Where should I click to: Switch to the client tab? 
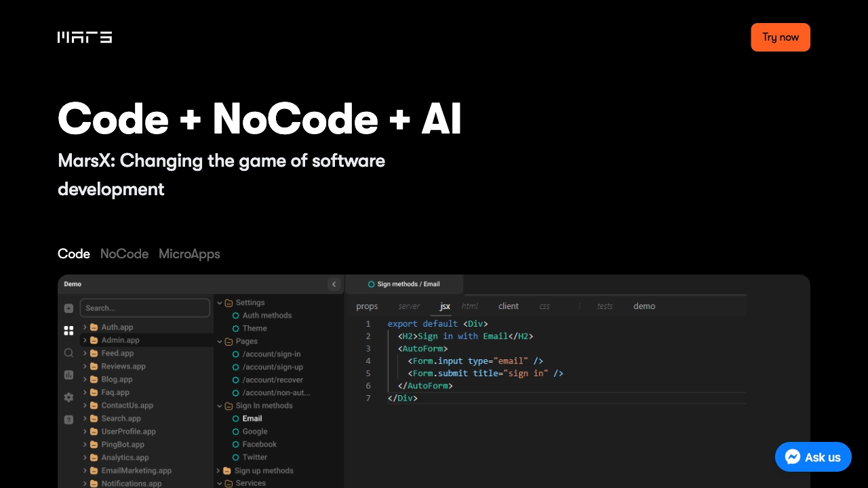pyautogui.click(x=509, y=306)
